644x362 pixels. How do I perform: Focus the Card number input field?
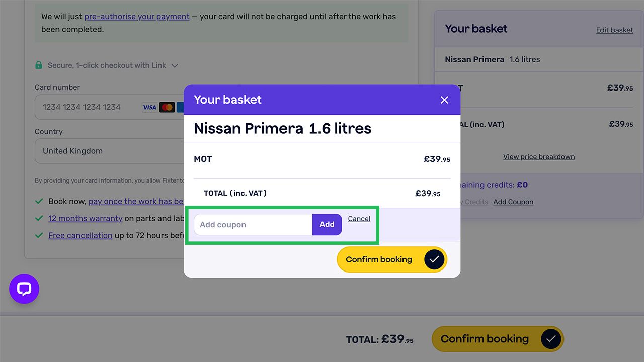[x=86, y=107]
